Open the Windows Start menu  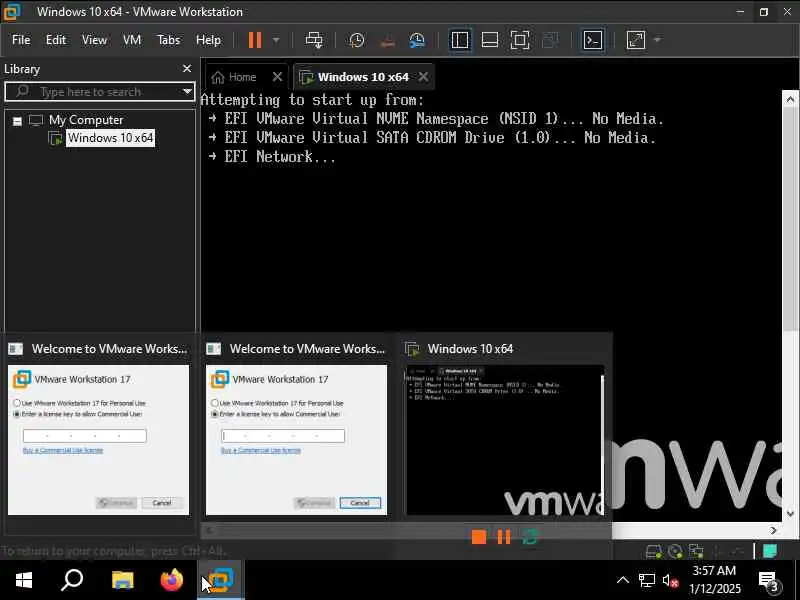pos(23,580)
